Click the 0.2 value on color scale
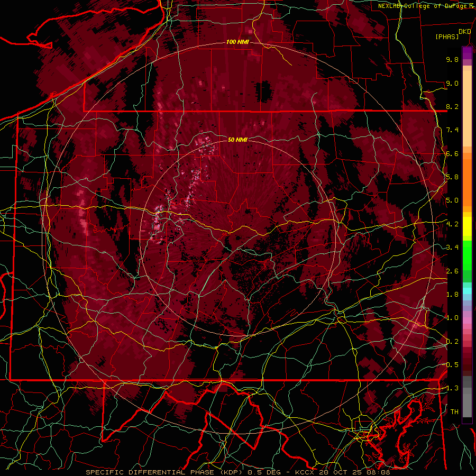 [x=452, y=342]
